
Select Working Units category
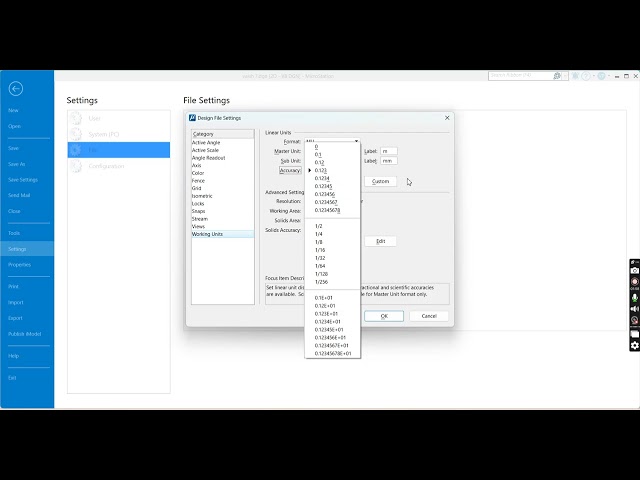coord(222,234)
